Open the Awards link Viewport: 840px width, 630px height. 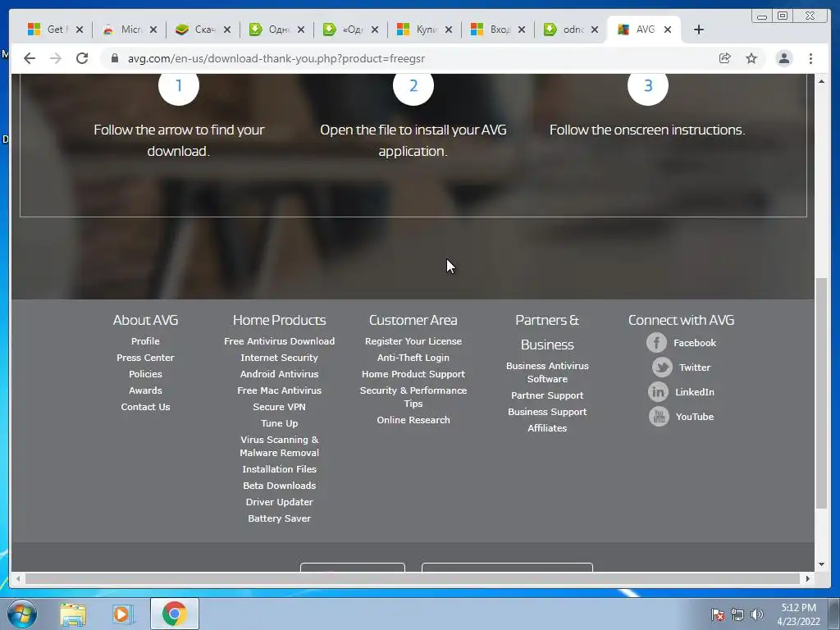145,390
